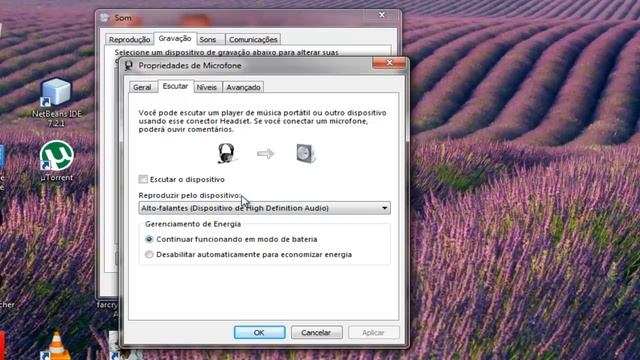This screenshot has width=640, height=360.
Task: Confirm with the OK button
Action: [259, 333]
